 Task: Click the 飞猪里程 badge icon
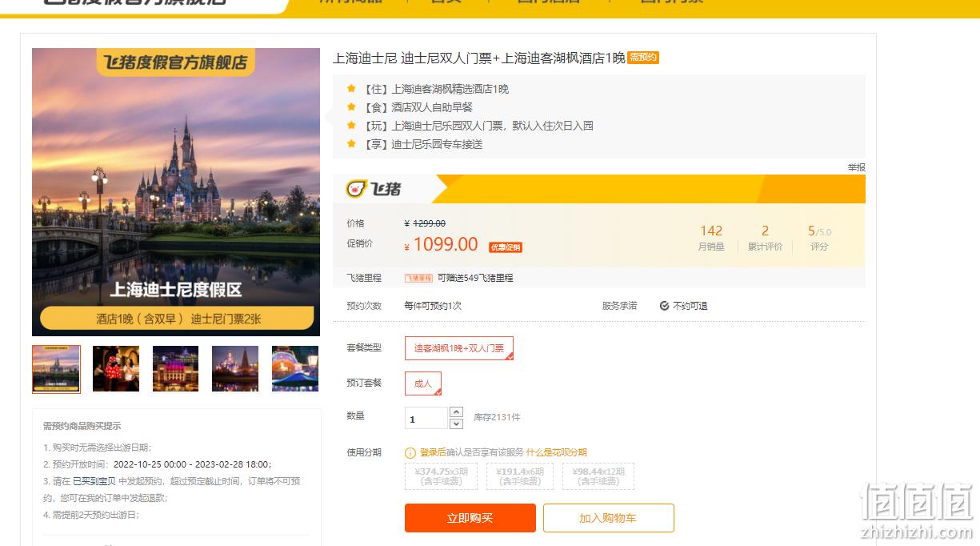coord(418,278)
